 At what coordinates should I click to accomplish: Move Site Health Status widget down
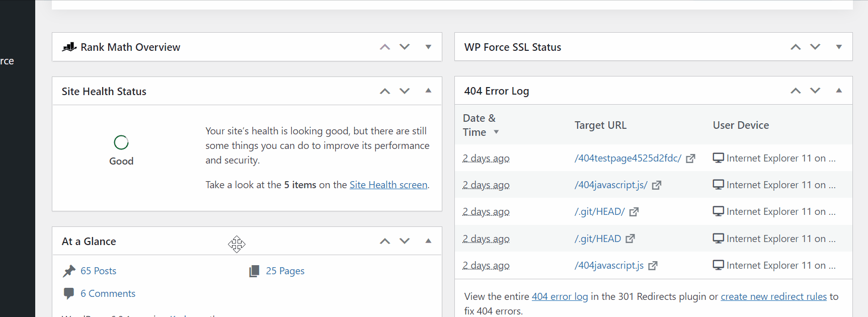[x=405, y=91]
